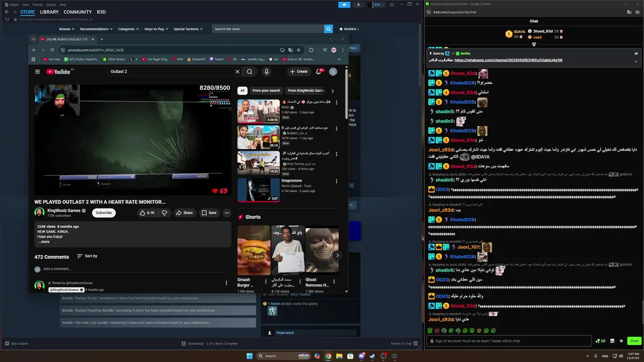The width and height of the screenshot is (644, 362).
Task: Show hidden system tray icons
Action: point(587,356)
